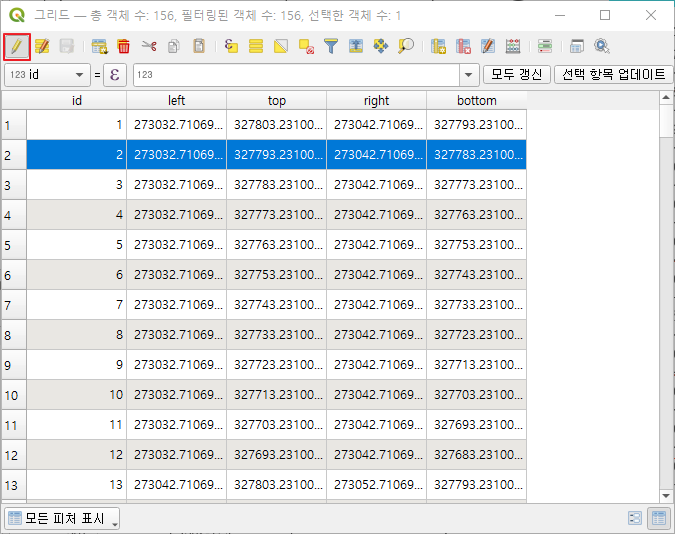Image resolution: width=675 pixels, height=534 pixels.
Task: Add a new field column
Action: (x=438, y=46)
